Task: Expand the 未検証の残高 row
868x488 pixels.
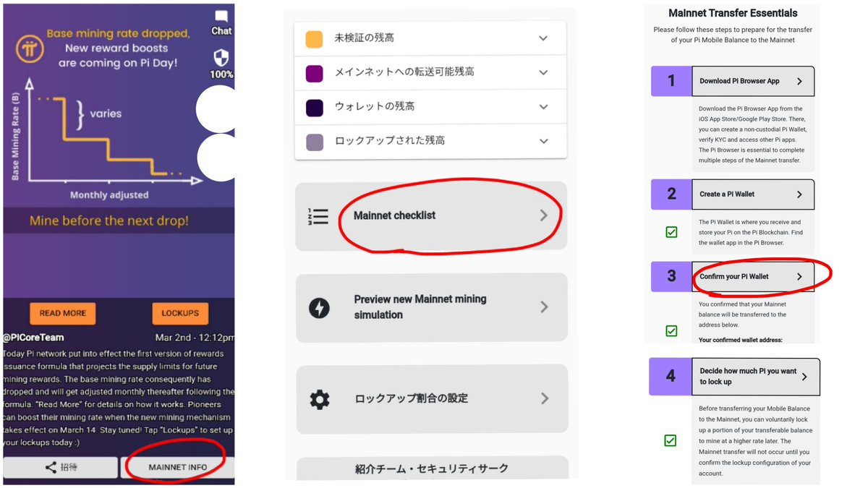Action: point(430,38)
